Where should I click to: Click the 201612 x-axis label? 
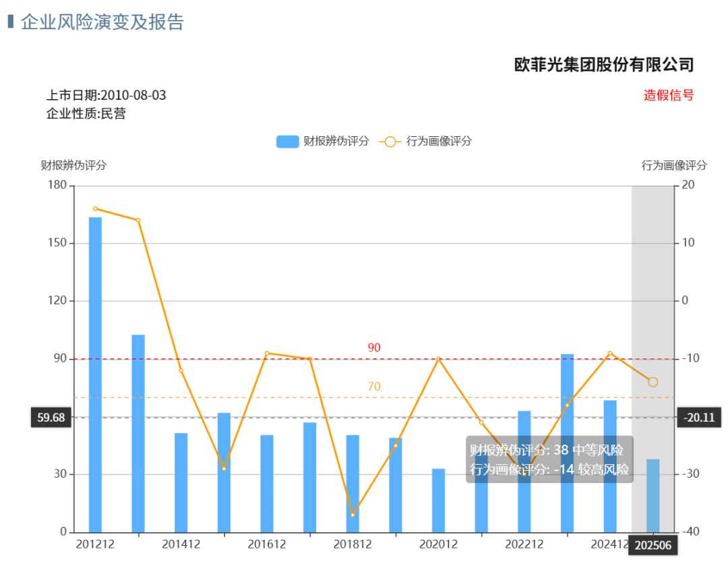267,544
